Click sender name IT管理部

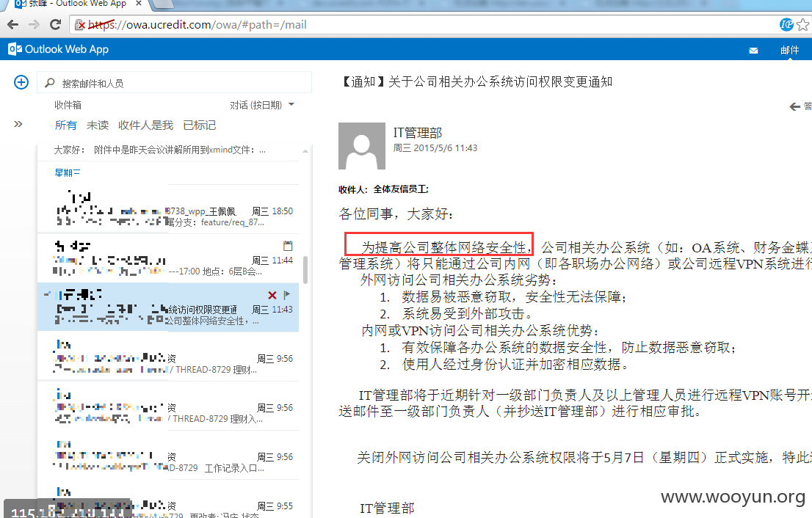418,133
